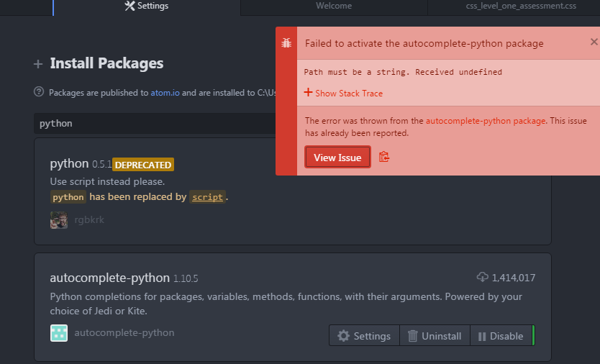This screenshot has width=600, height=364.
Task: Open Settings for autocomplete-python
Action: click(364, 336)
